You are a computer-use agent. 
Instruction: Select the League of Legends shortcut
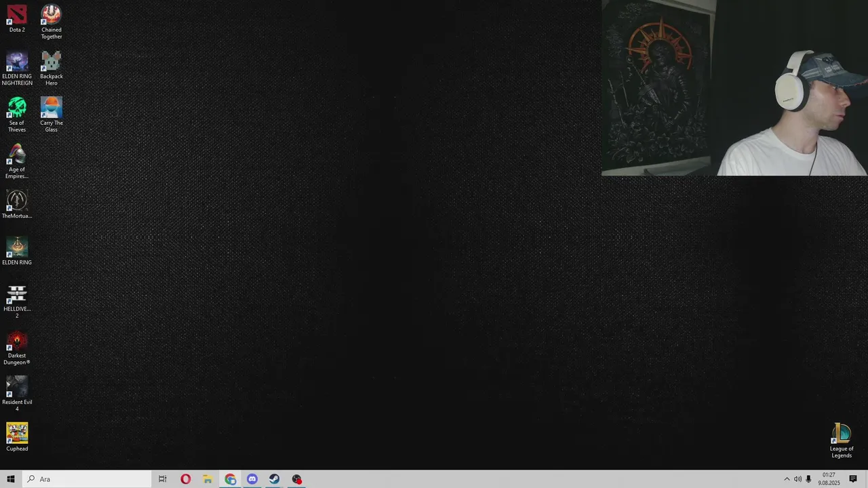(x=842, y=441)
